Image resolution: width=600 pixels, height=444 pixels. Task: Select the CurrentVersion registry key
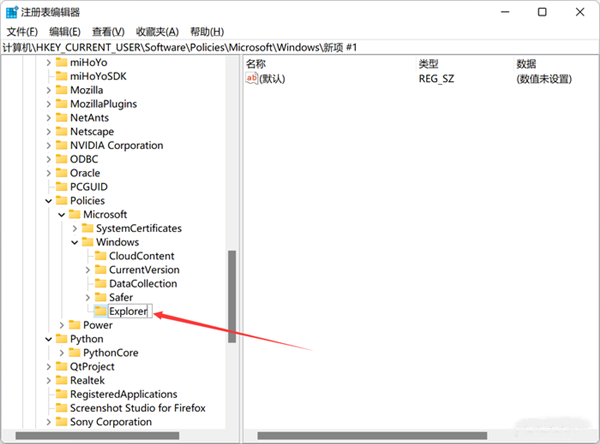[144, 270]
